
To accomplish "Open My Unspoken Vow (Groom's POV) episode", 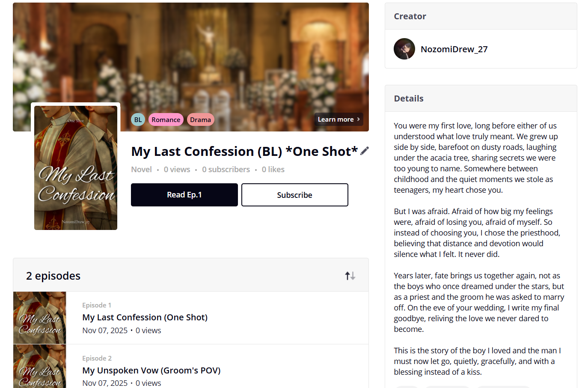I will (151, 370).
